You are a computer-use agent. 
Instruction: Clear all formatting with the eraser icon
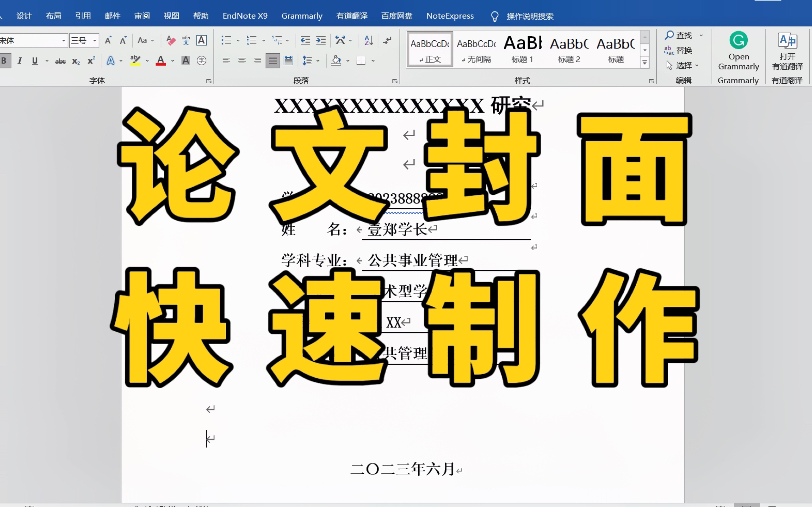tap(171, 40)
